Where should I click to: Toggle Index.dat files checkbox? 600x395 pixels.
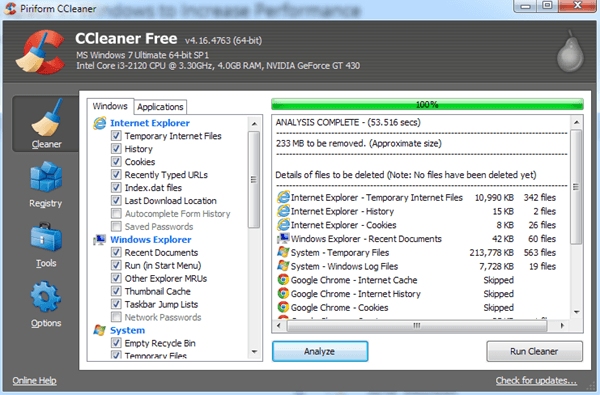(x=116, y=188)
